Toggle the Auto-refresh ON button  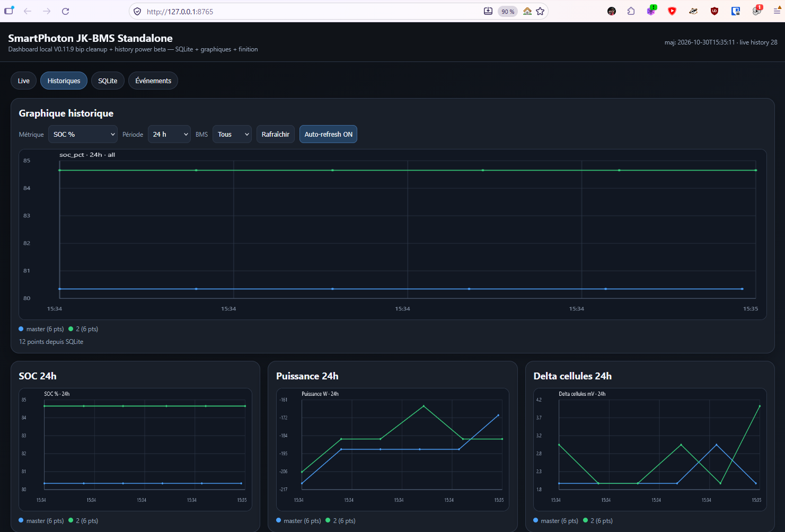(x=328, y=134)
